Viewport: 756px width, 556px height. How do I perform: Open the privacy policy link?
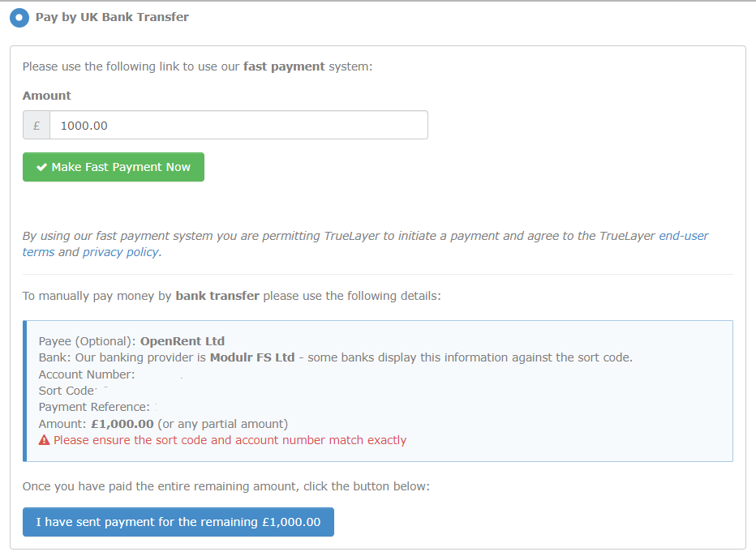pyautogui.click(x=122, y=252)
